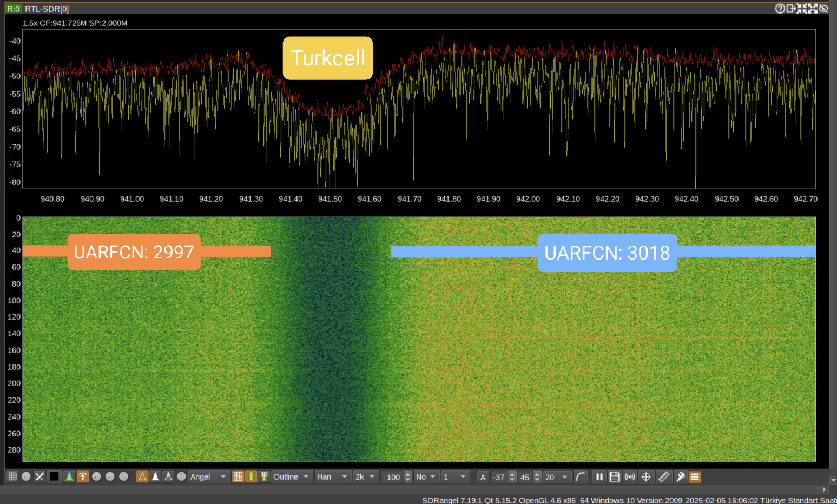Viewport: 837px width, 504px height.
Task: Click the floppy disk save icon
Action: pyautogui.click(x=615, y=476)
